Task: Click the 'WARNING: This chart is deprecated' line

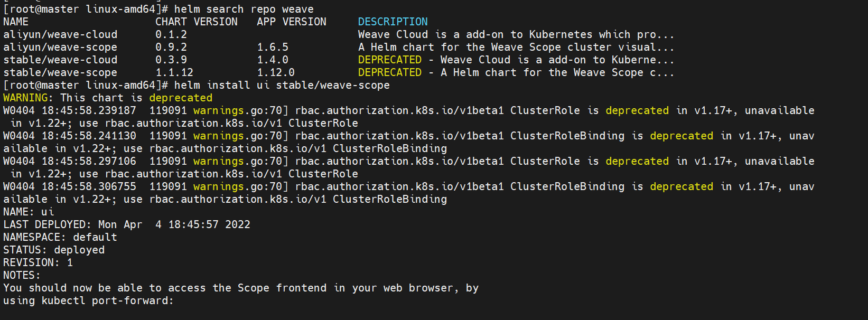Action: 108,98
